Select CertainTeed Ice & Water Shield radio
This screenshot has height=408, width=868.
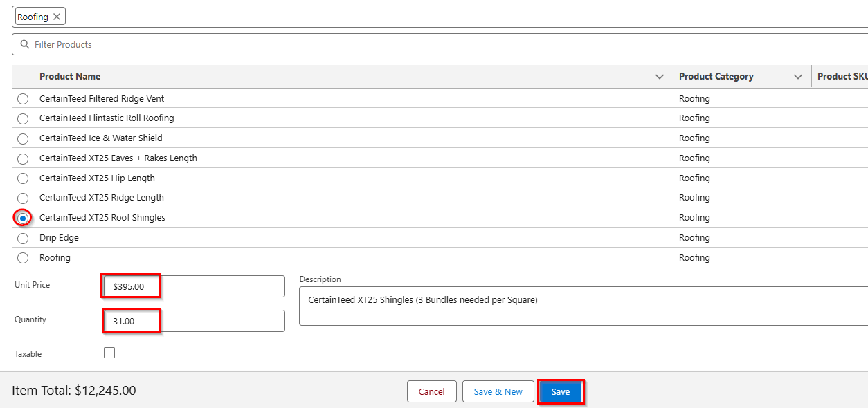(x=23, y=139)
